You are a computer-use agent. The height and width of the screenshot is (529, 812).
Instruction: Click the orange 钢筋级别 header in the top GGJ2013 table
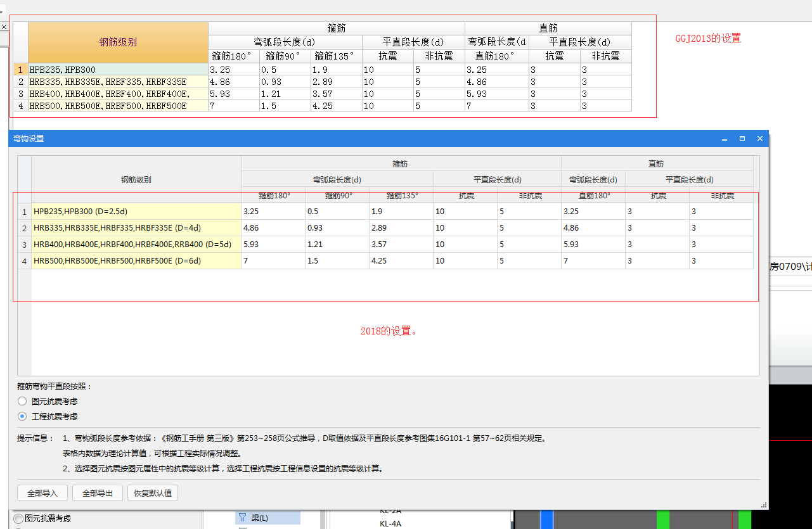click(x=118, y=42)
